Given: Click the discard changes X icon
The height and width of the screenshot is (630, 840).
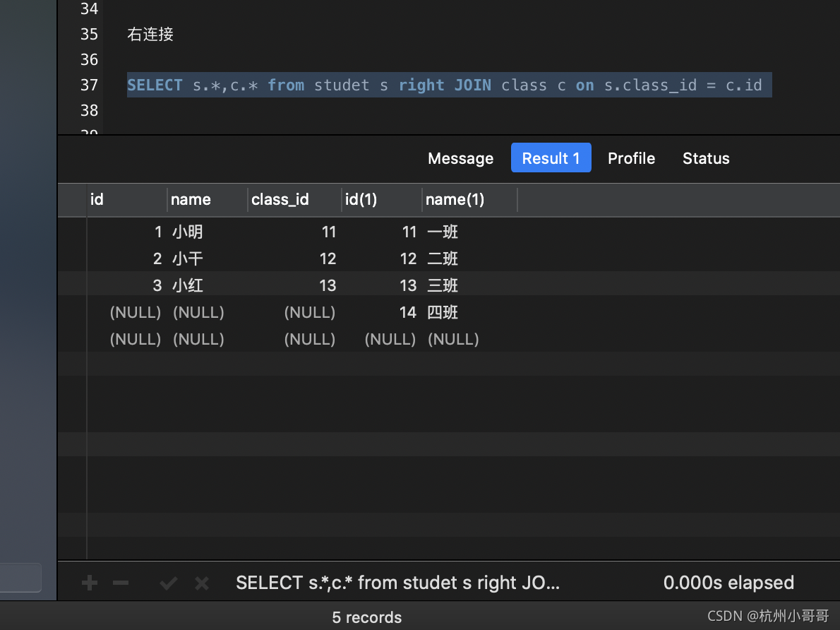Looking at the screenshot, I should (x=202, y=583).
